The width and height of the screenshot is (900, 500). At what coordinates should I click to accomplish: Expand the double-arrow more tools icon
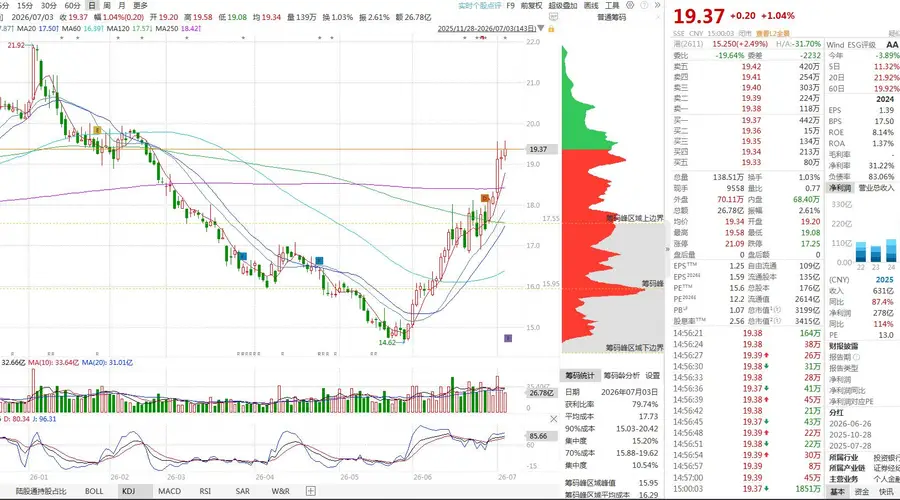pos(657,5)
